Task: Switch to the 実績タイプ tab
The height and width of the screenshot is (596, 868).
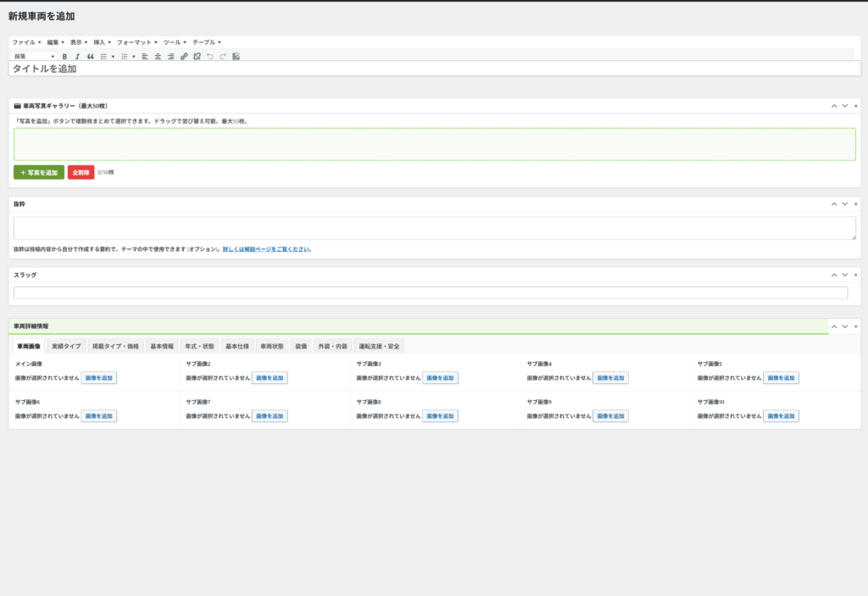Action: [x=66, y=346]
